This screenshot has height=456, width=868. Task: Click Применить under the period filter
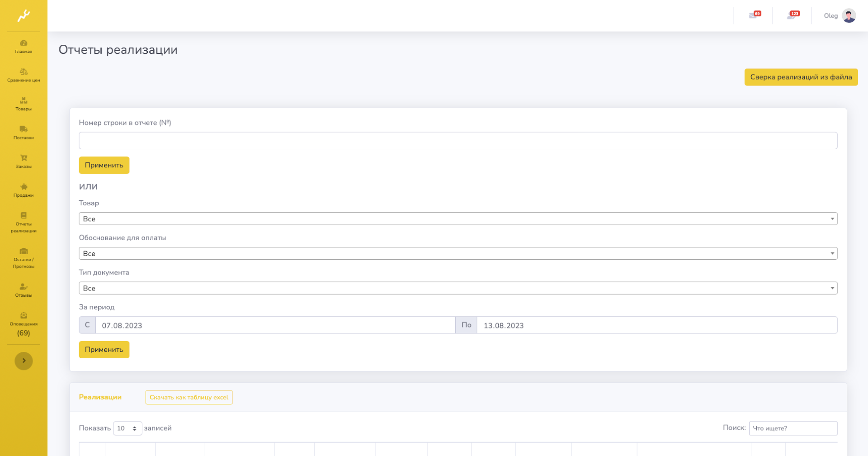(x=104, y=350)
